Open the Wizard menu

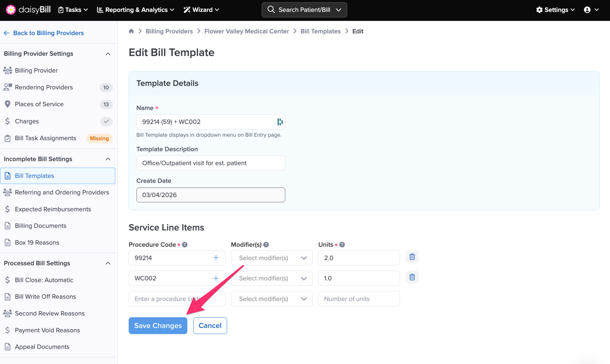tap(201, 10)
